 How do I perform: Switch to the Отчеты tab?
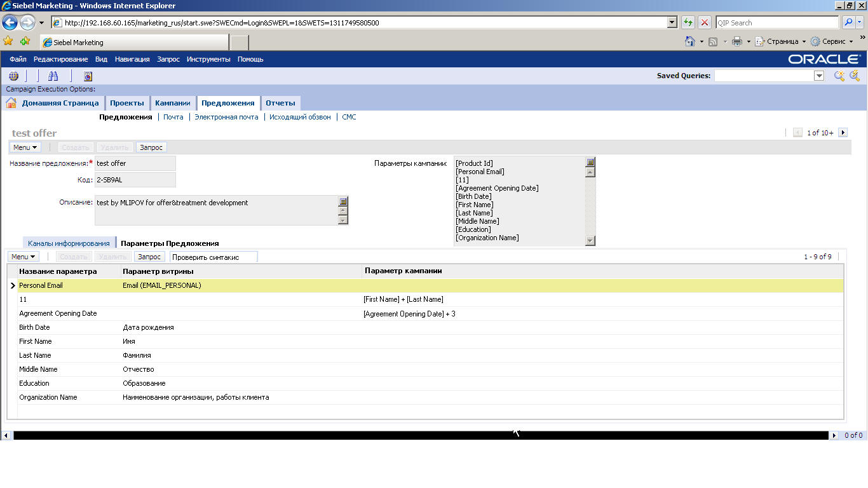tap(280, 103)
